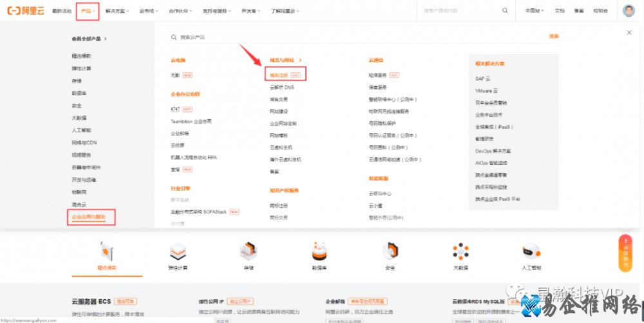Screen dimensions: 644x323
Task: Select the 安全 security shield icon
Action: tap(390, 251)
